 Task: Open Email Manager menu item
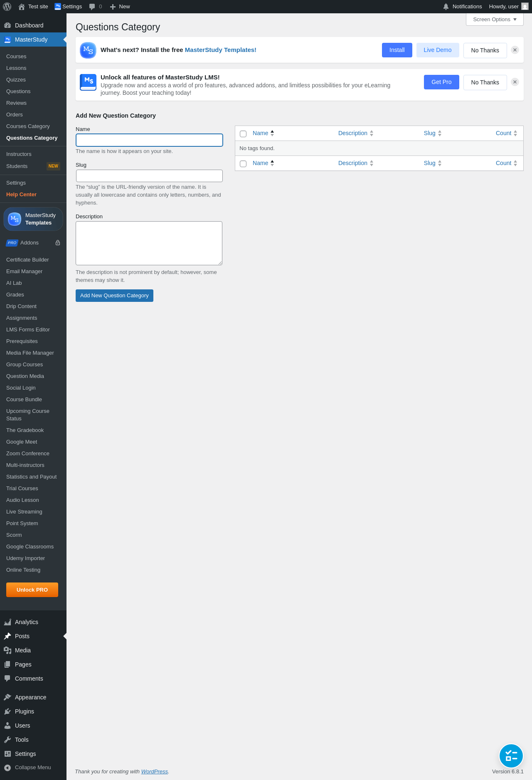tap(24, 272)
